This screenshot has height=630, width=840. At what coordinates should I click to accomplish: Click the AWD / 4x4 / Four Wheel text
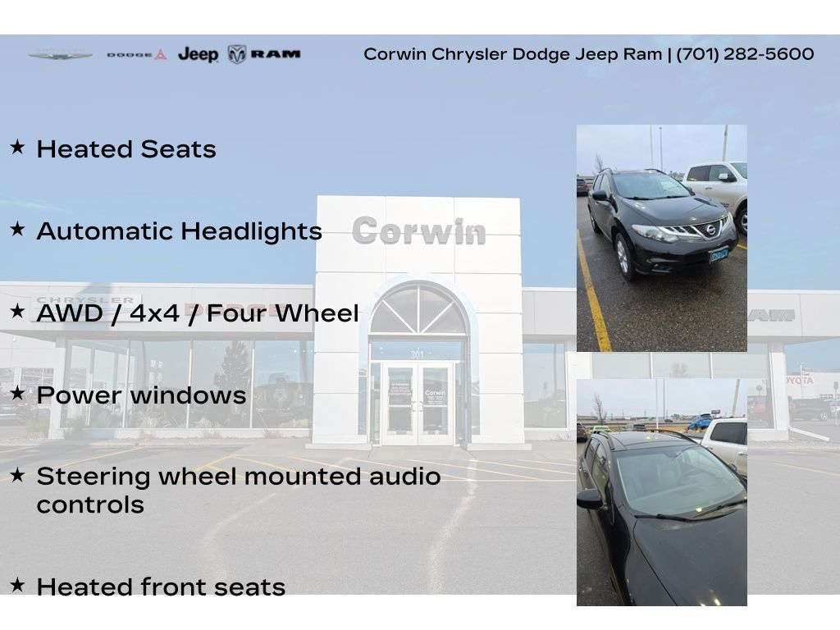click(198, 313)
